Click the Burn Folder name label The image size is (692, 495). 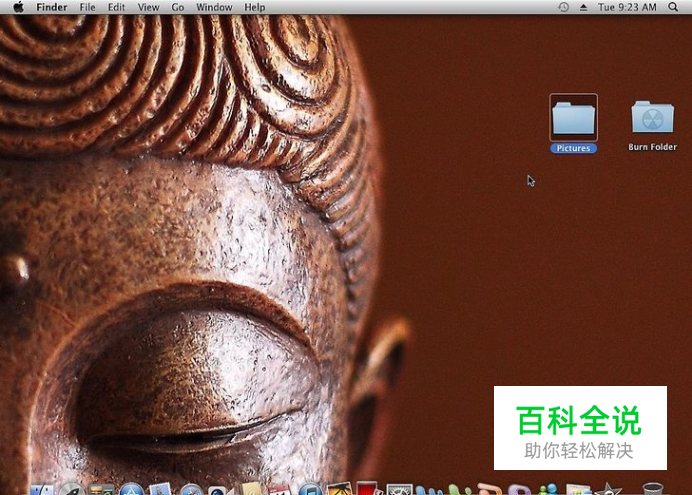[x=652, y=147]
